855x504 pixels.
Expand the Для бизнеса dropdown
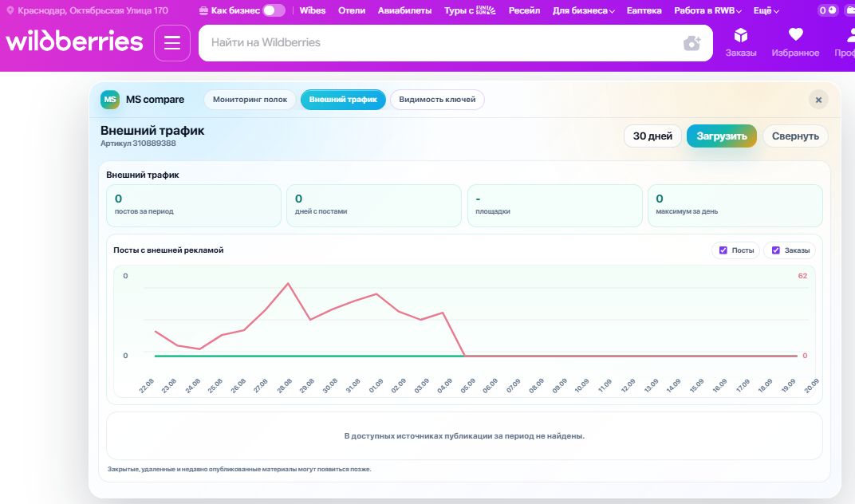(584, 10)
